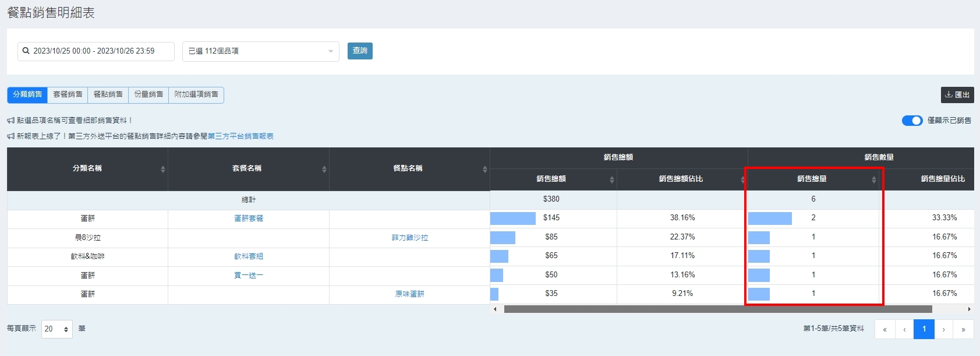The image size is (980, 356).
Task: Click the table's horizontal scrollbar
Action: pos(717,309)
